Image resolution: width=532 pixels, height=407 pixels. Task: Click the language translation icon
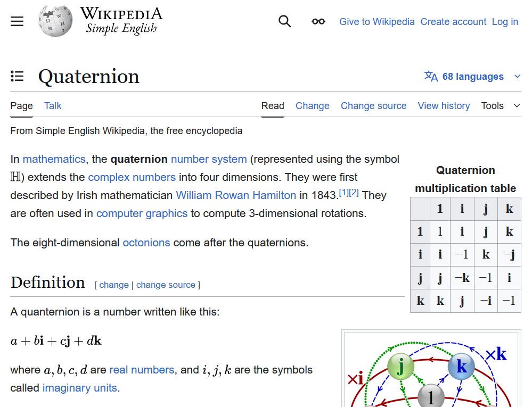tap(431, 76)
